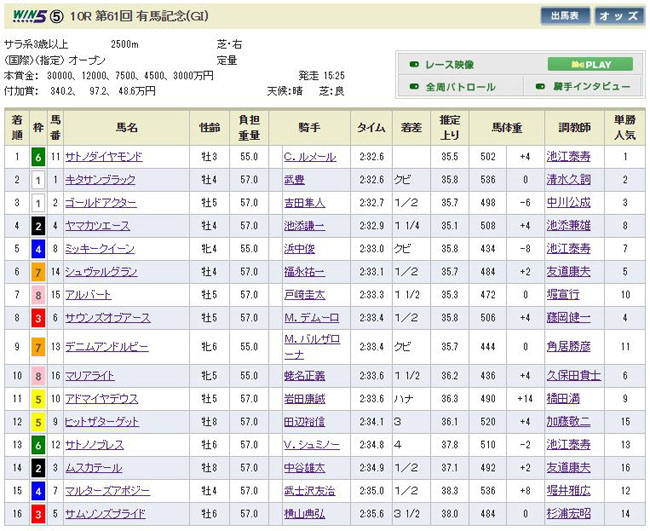This screenshot has width=650, height=531.
Task: Open horse page for サトノダイヤモンド
Action: click(104, 157)
